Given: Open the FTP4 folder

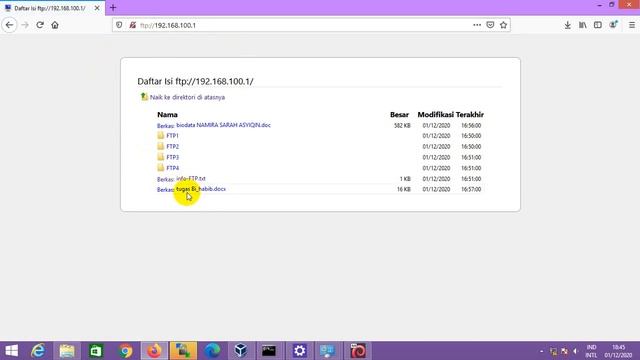Looking at the screenshot, I should pyautogui.click(x=172, y=168).
